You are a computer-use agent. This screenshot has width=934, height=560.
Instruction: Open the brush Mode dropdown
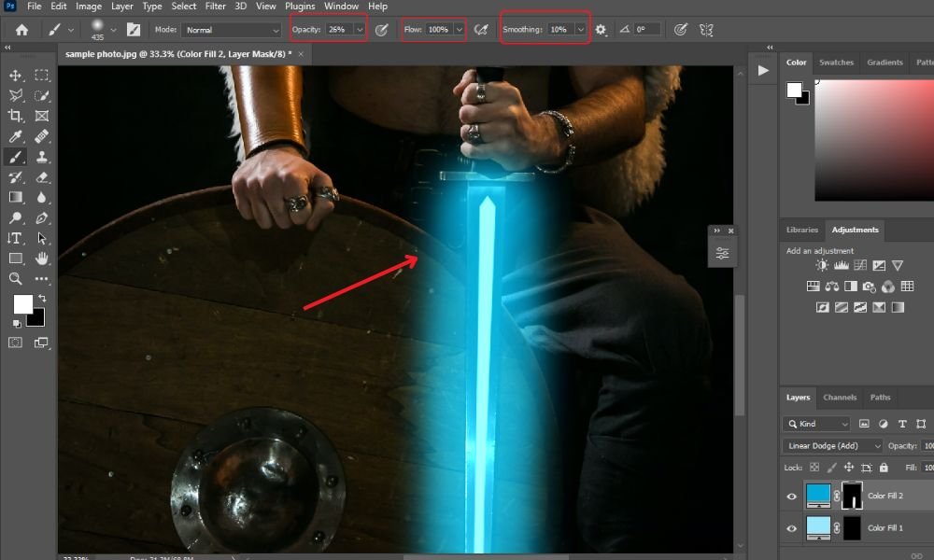pyautogui.click(x=231, y=30)
